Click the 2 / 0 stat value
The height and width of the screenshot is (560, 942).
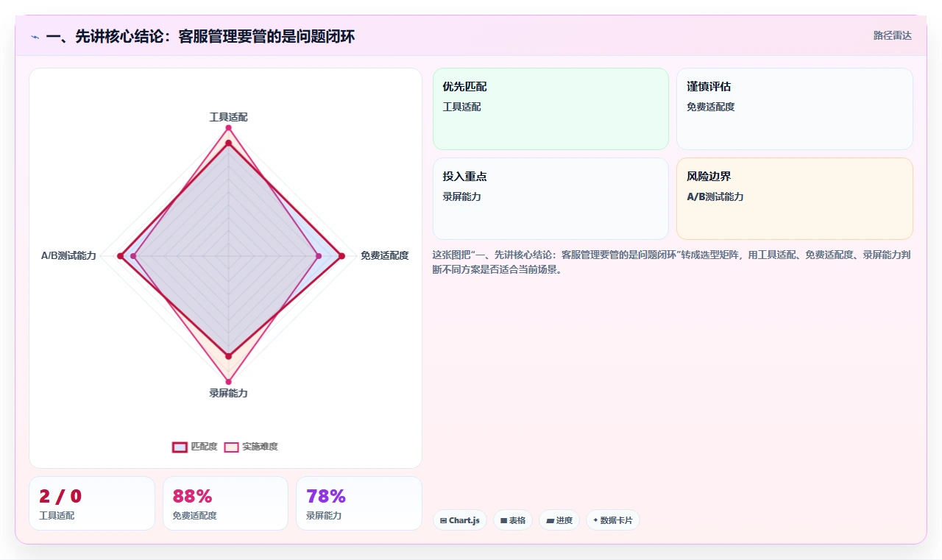click(x=60, y=497)
